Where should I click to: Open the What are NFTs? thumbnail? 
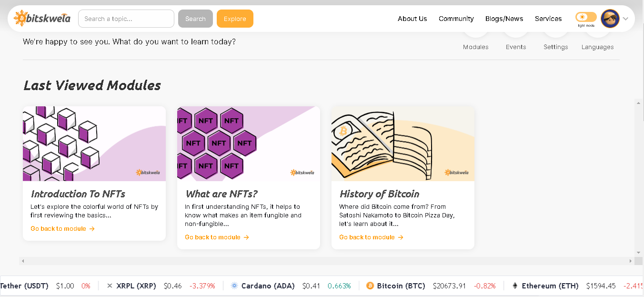[249, 143]
